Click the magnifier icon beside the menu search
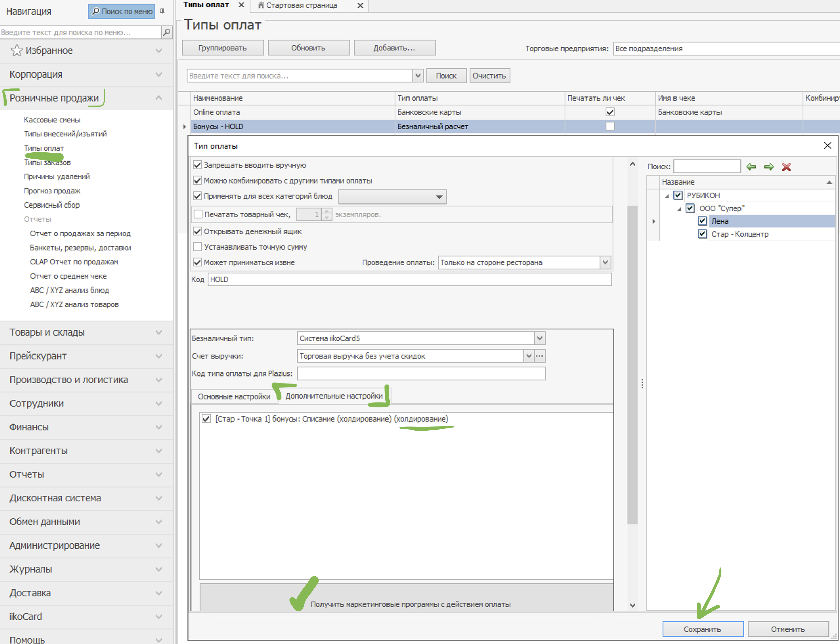 tap(167, 32)
